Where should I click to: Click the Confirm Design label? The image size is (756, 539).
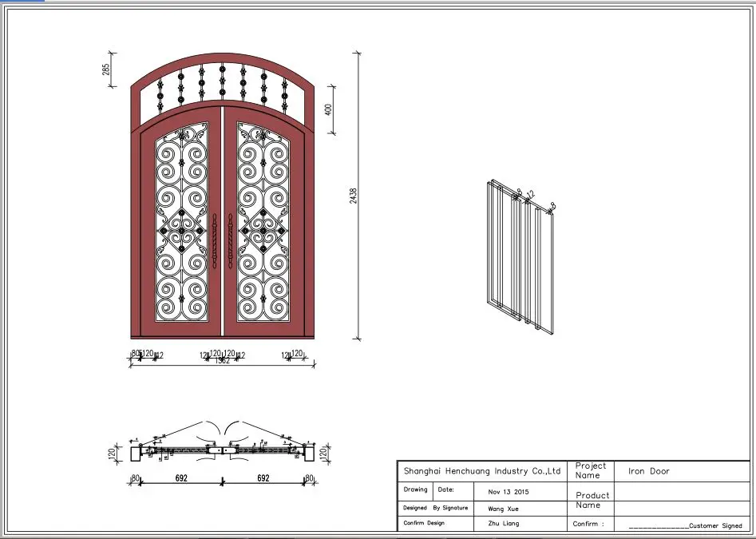424,522
